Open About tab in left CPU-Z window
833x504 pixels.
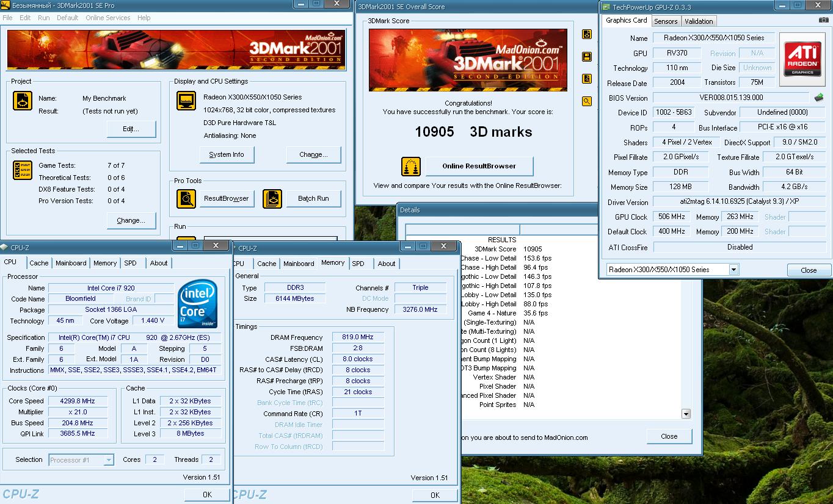tap(159, 263)
